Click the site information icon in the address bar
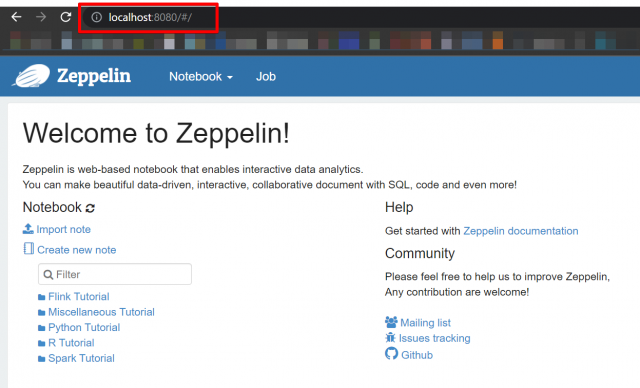This screenshot has height=388, width=640. (96, 17)
